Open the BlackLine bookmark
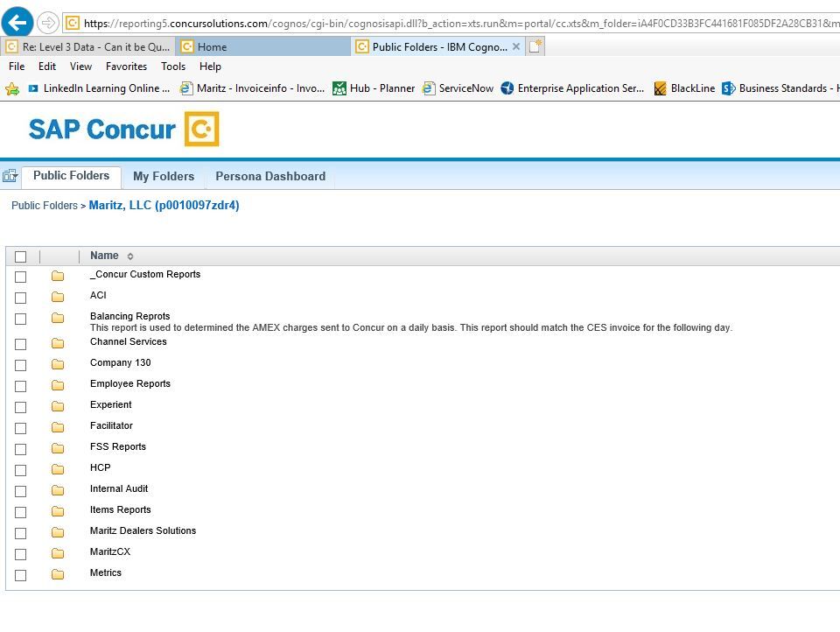The image size is (840, 632). (x=684, y=88)
